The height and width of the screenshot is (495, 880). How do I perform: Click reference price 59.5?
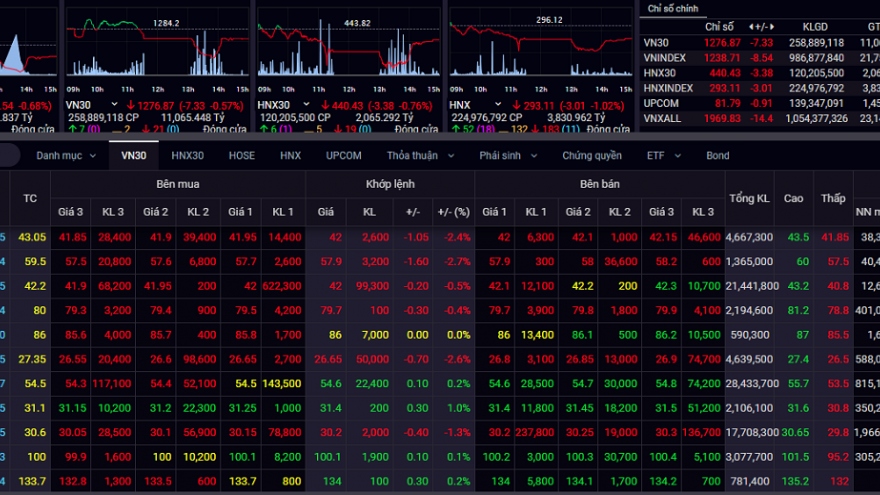35,262
